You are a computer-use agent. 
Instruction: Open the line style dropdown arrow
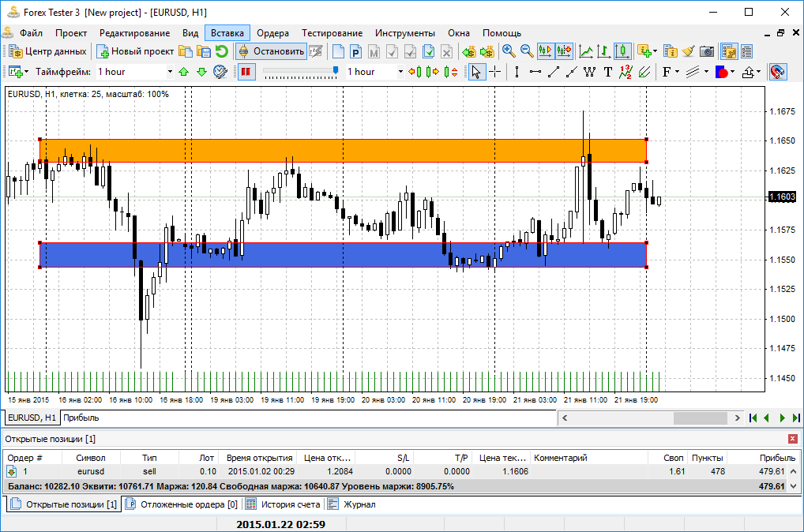(x=705, y=72)
